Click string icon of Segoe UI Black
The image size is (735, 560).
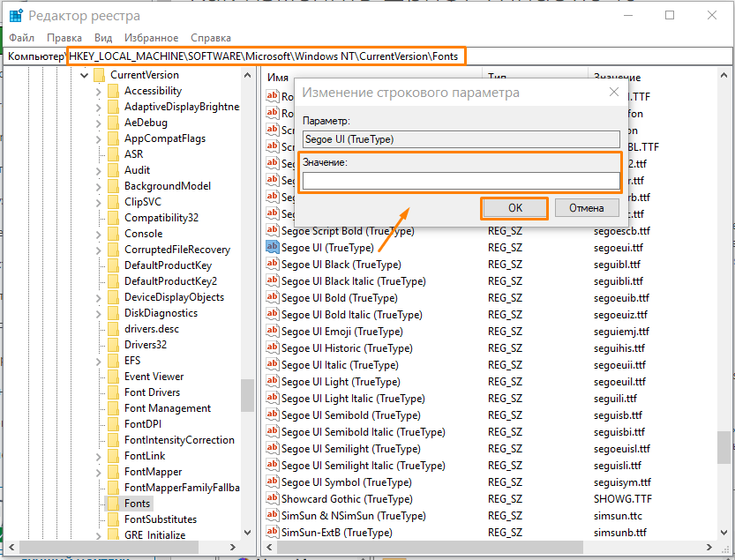tap(273, 264)
